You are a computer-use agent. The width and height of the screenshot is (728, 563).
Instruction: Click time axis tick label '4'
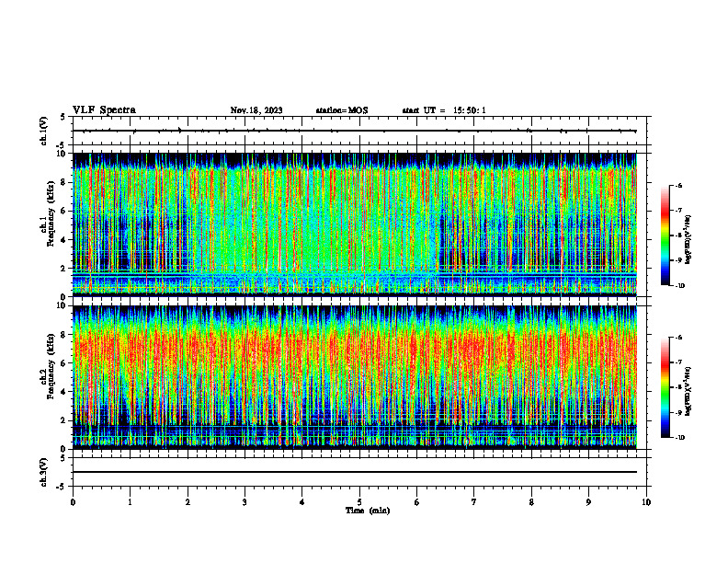tap(301, 502)
